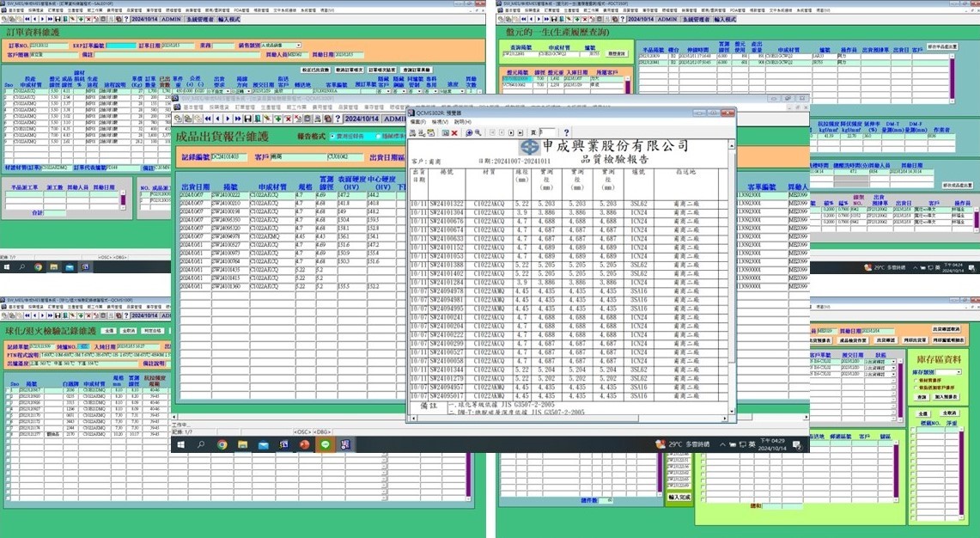The width and height of the screenshot is (980, 538).
Task: Go to first record in 成品出貨報告維護 toolbar
Action: [x=208, y=119]
